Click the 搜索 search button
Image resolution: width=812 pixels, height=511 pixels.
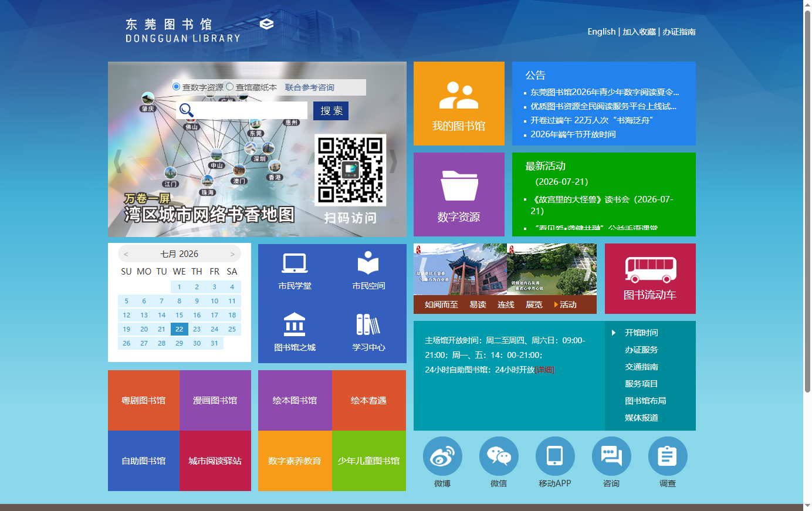click(331, 111)
